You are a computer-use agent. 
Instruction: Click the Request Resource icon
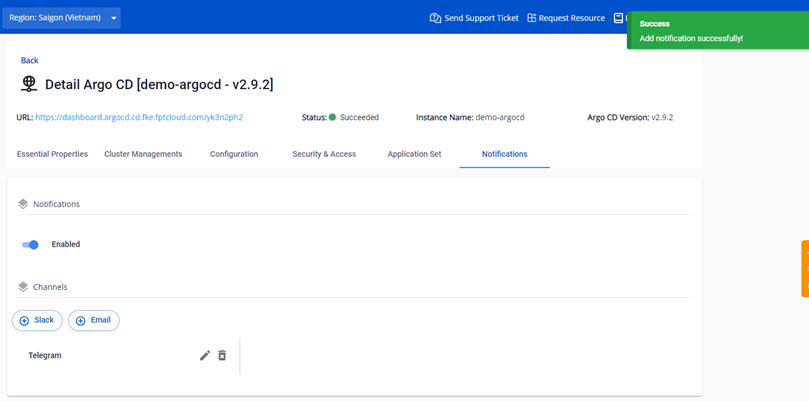pyautogui.click(x=532, y=18)
